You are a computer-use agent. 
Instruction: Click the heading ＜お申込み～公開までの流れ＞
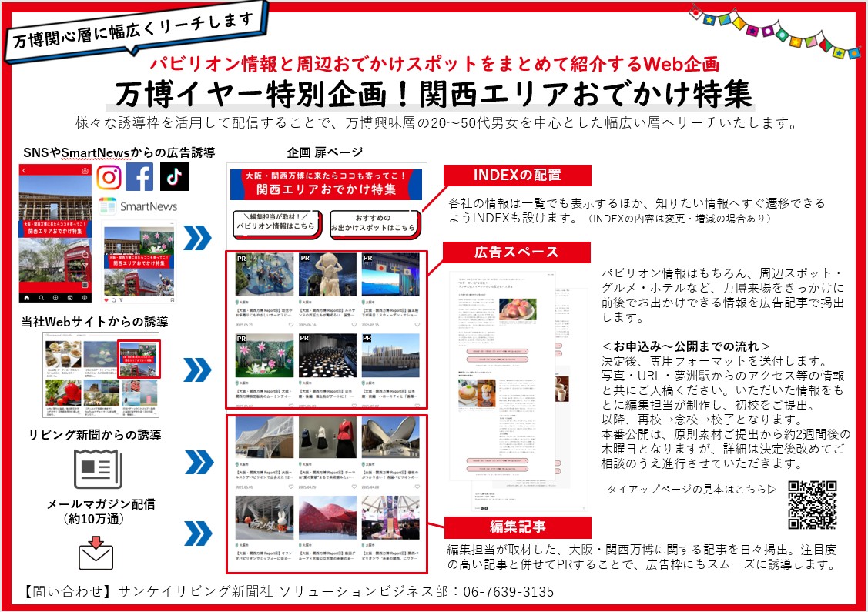[686, 346]
